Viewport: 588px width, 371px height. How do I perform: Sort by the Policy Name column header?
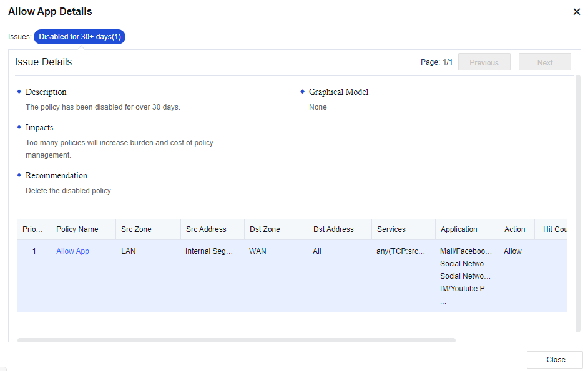77,229
